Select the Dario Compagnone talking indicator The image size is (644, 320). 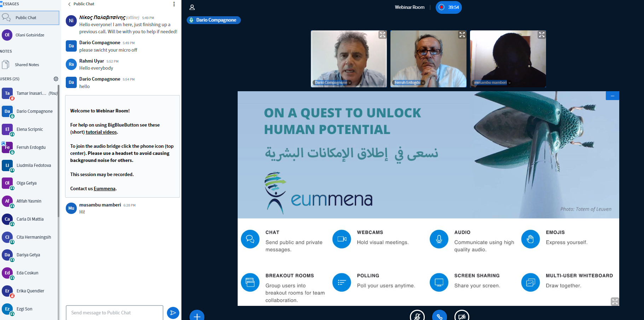pos(214,20)
